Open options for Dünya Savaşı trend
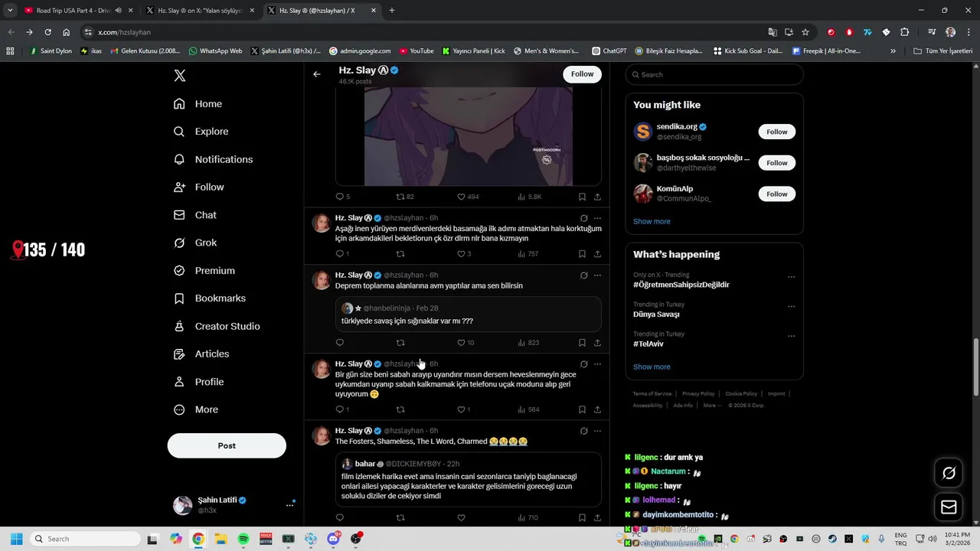 click(792, 307)
